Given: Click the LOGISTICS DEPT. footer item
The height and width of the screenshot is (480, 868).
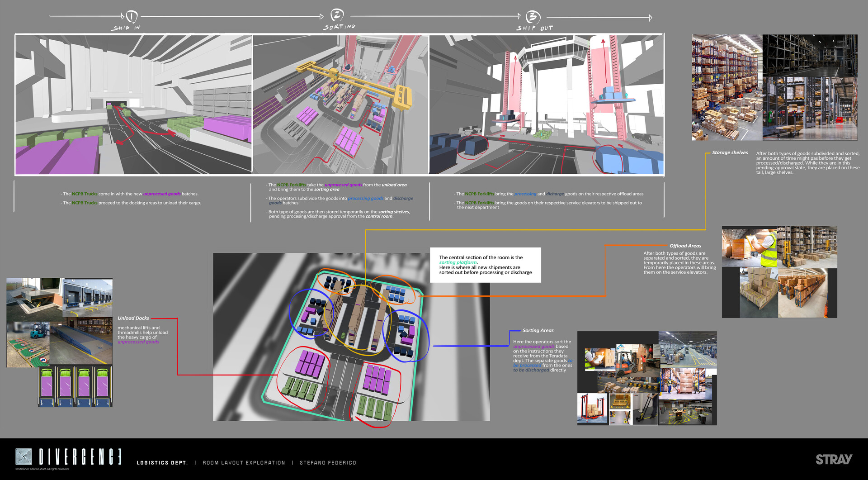Looking at the screenshot, I should pos(163,462).
